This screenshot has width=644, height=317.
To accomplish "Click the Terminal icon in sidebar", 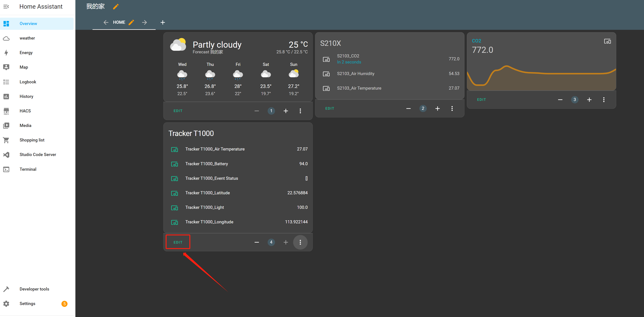I will pos(6,169).
